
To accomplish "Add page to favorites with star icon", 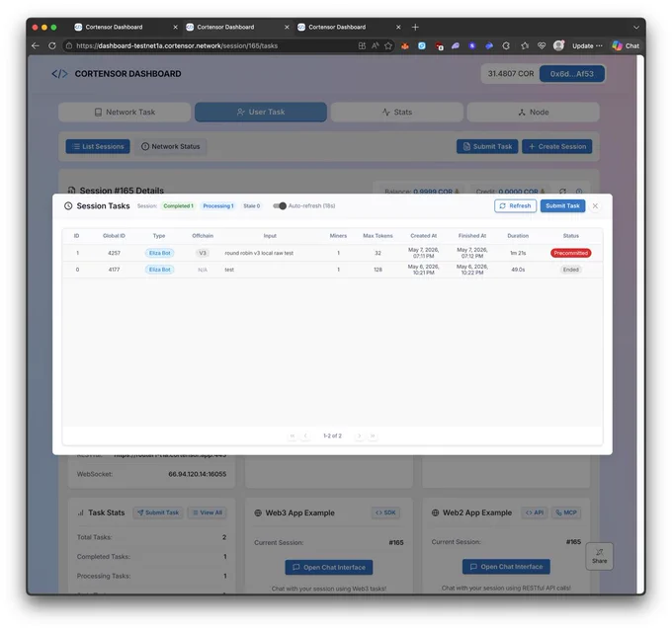I will (x=388, y=45).
